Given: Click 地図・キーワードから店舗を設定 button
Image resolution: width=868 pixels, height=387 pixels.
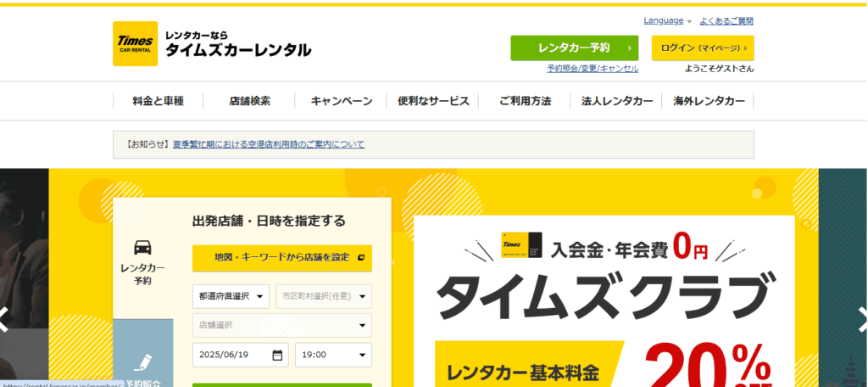Looking at the screenshot, I should point(282,258).
